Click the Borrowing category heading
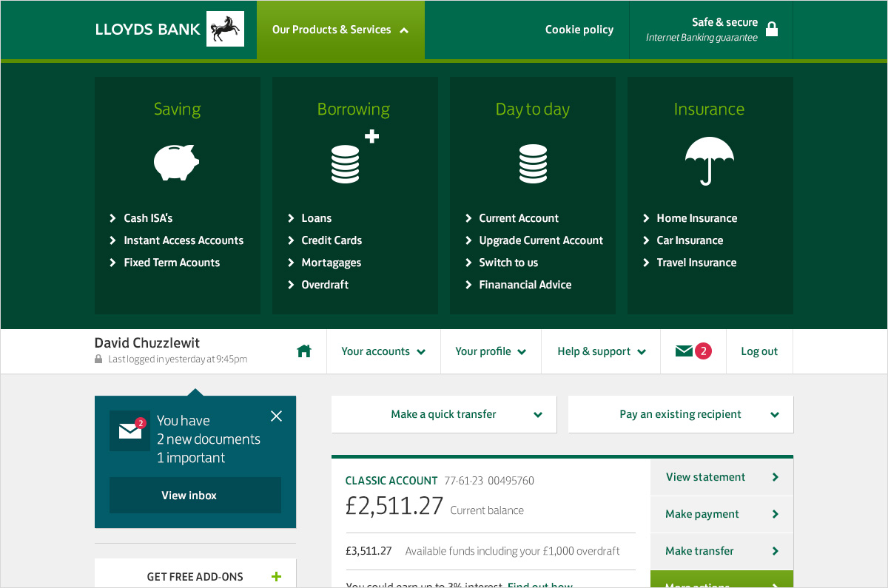 pyautogui.click(x=354, y=109)
